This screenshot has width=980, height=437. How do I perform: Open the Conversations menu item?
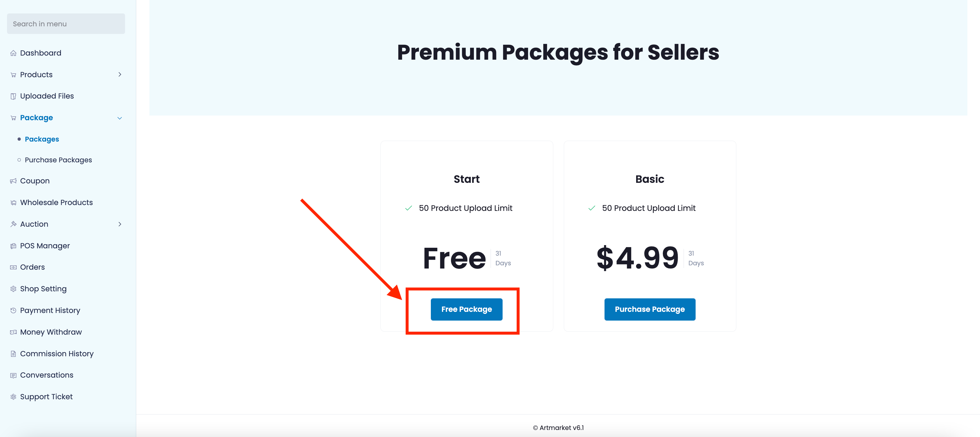[46, 375]
